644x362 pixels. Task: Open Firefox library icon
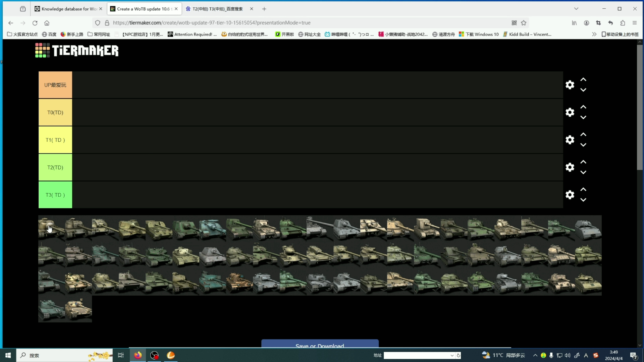click(x=575, y=23)
